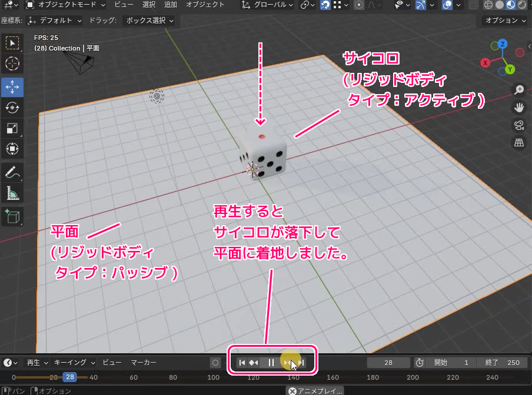Click the current frame marker 28 on timeline
This screenshot has height=395, width=532.
pyautogui.click(x=70, y=377)
